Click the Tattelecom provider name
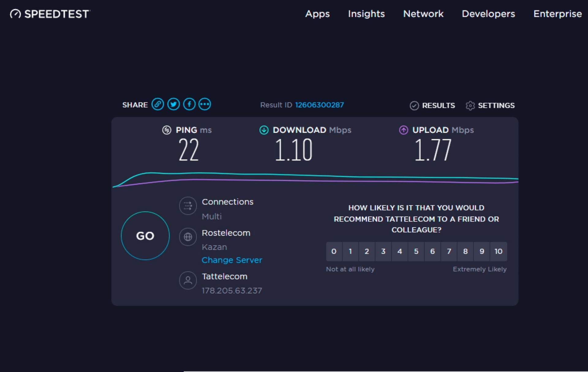 (x=224, y=276)
